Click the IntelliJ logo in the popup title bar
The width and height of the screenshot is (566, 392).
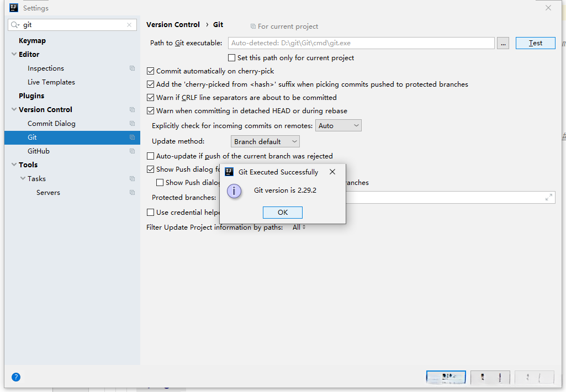click(229, 172)
